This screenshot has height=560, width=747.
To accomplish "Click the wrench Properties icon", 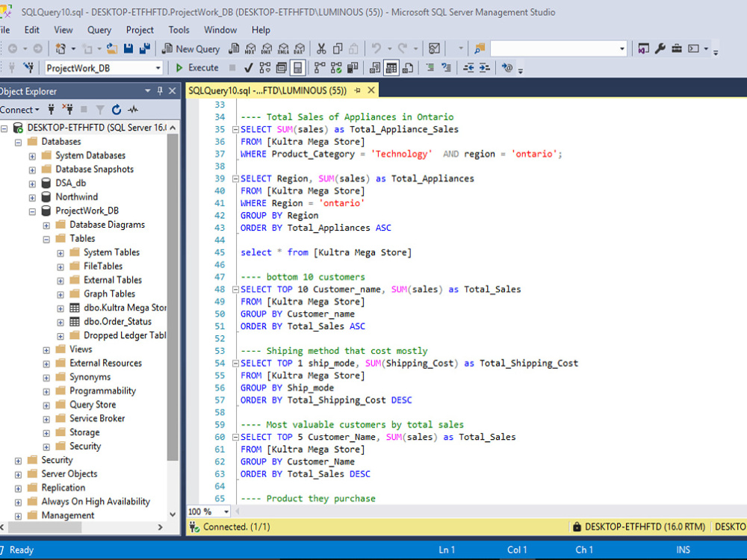I will click(x=660, y=49).
